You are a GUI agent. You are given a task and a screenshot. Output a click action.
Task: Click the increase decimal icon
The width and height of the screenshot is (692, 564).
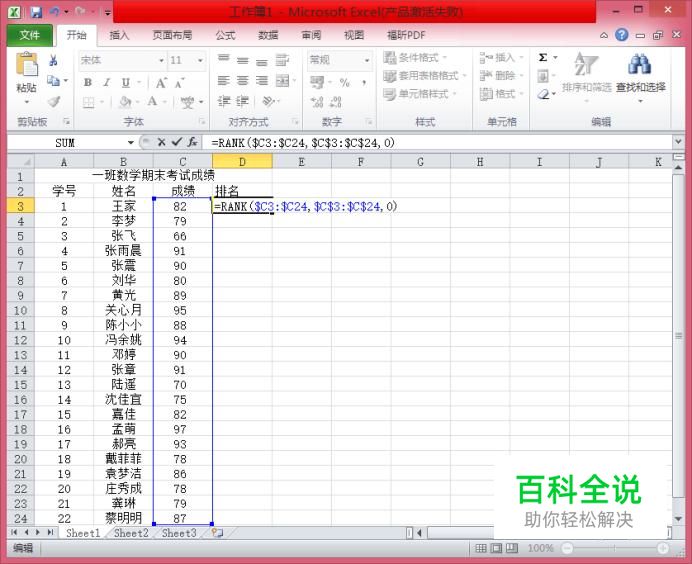[x=317, y=102]
